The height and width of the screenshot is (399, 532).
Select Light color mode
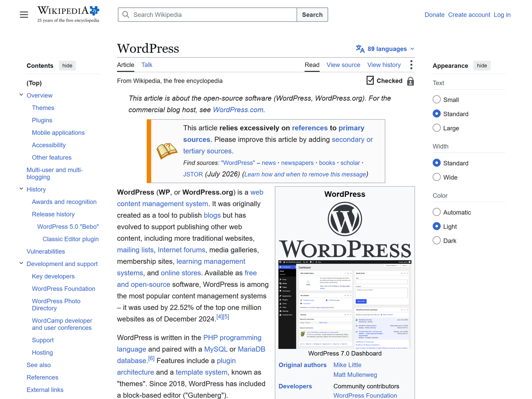click(x=437, y=226)
